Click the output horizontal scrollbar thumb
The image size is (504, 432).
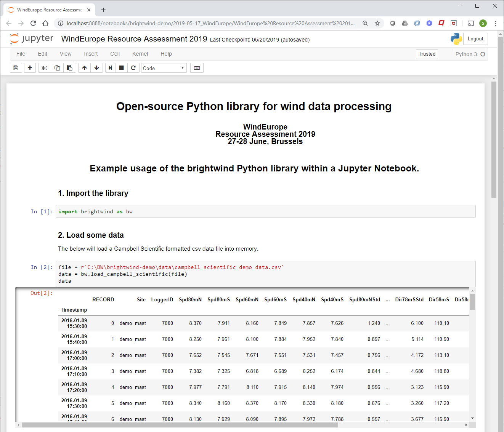point(180,425)
